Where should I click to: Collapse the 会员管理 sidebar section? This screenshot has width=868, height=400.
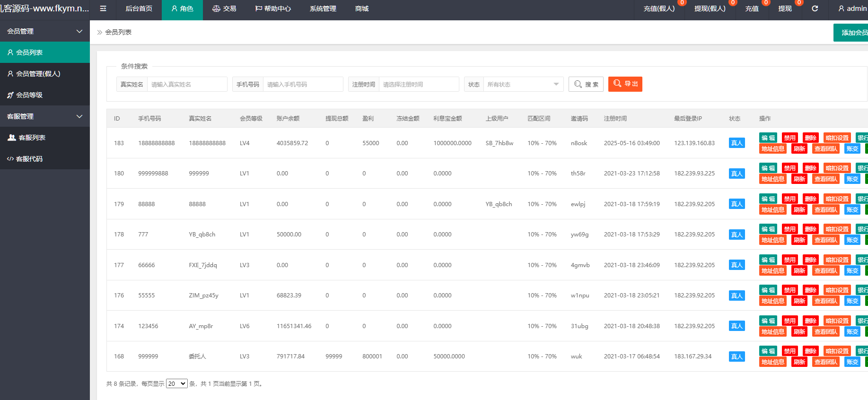79,31
